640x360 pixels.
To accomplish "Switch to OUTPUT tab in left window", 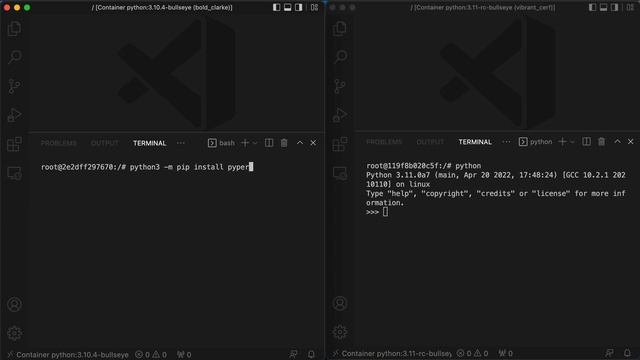I will click(105, 143).
